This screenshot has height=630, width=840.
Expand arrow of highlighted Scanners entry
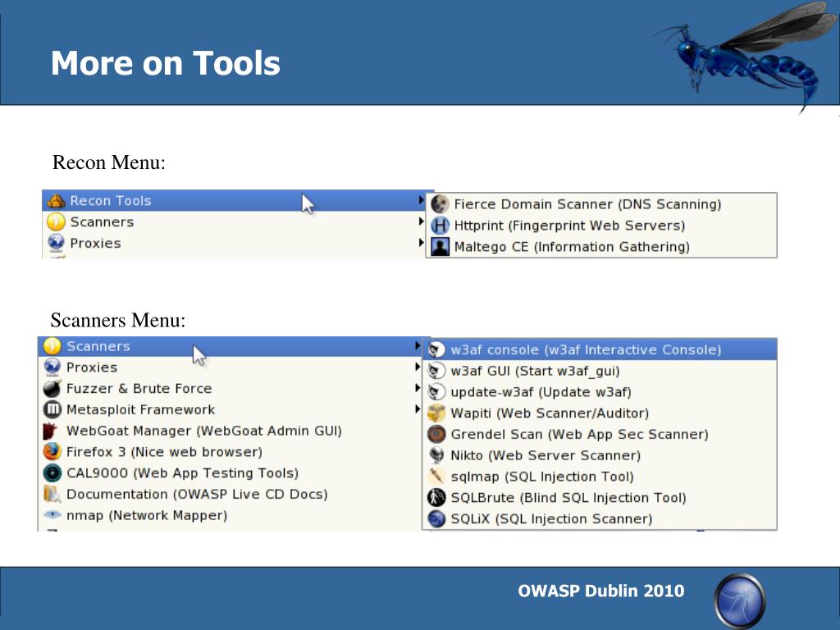click(x=418, y=346)
